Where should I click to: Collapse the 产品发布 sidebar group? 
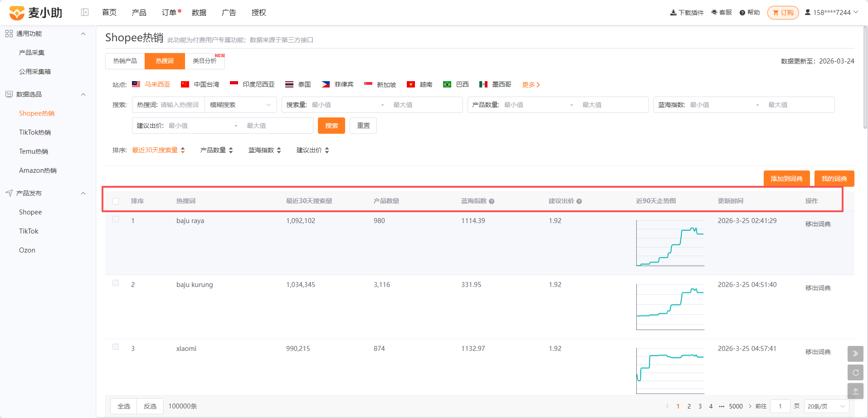[x=83, y=193]
